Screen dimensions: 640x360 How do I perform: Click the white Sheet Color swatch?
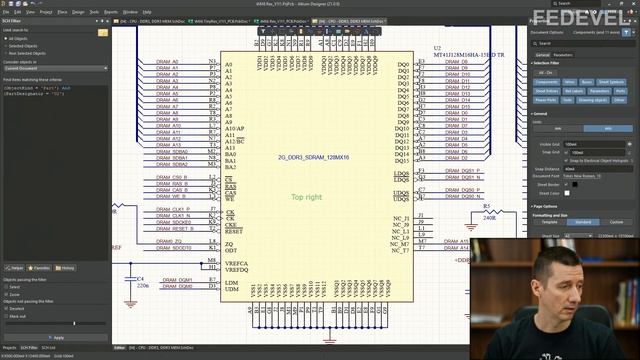[x=567, y=193]
